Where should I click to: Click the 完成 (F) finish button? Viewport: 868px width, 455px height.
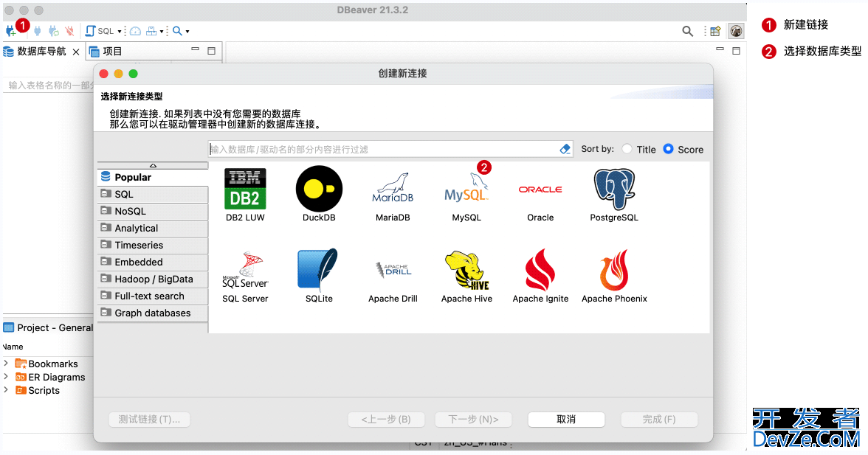pyautogui.click(x=658, y=419)
